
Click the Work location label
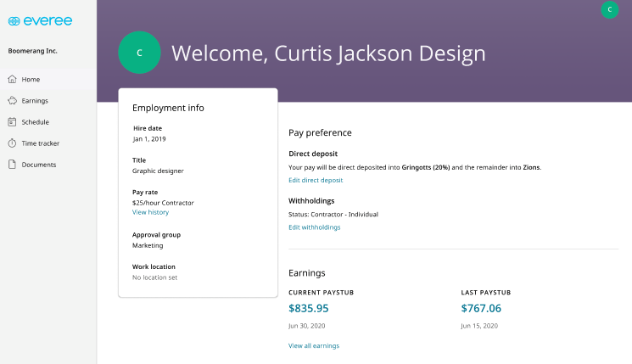click(154, 267)
